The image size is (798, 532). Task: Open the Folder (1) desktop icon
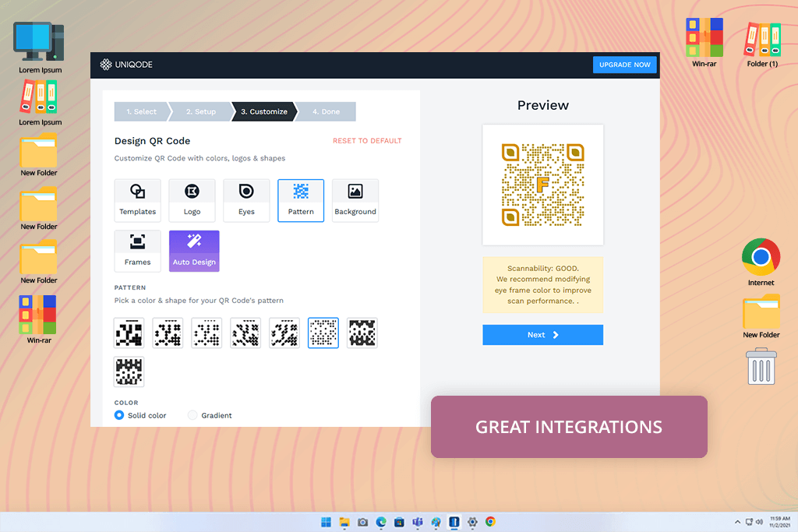(x=762, y=44)
